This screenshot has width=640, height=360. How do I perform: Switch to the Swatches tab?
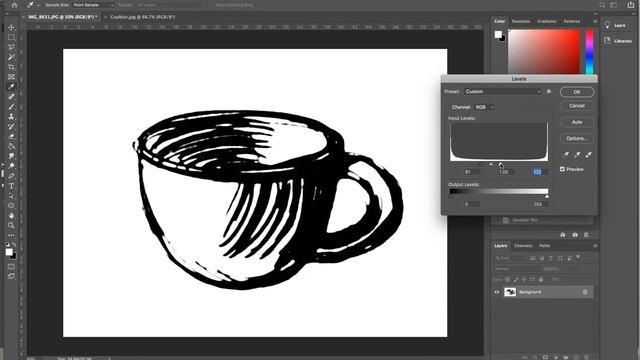point(521,21)
